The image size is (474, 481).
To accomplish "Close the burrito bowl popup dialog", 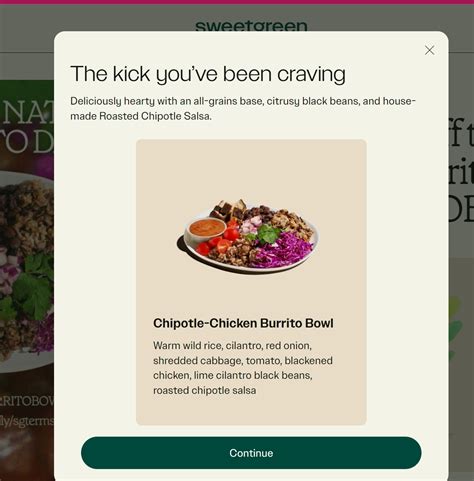I will pyautogui.click(x=429, y=50).
